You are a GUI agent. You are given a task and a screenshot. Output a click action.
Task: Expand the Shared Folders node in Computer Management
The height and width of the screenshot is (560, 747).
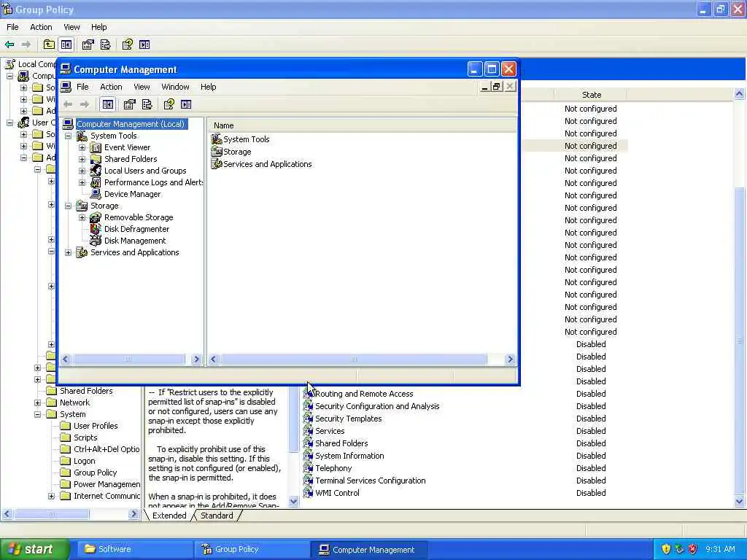coord(82,159)
